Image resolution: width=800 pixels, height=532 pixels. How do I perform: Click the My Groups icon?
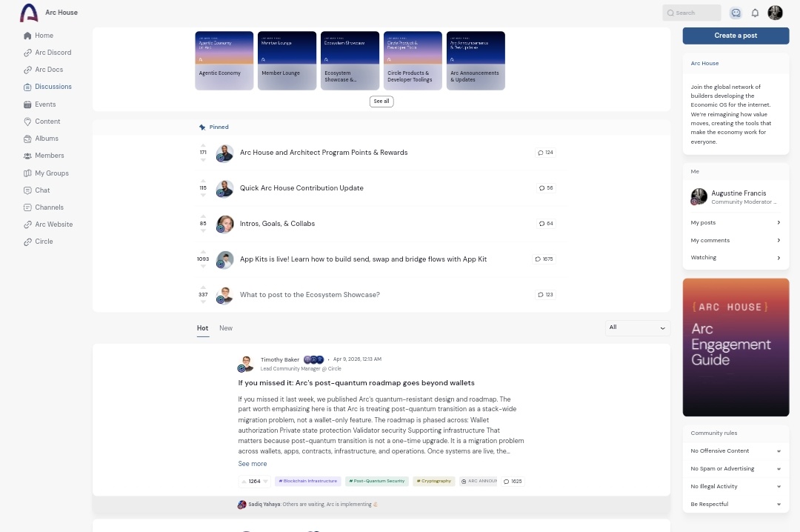point(27,173)
